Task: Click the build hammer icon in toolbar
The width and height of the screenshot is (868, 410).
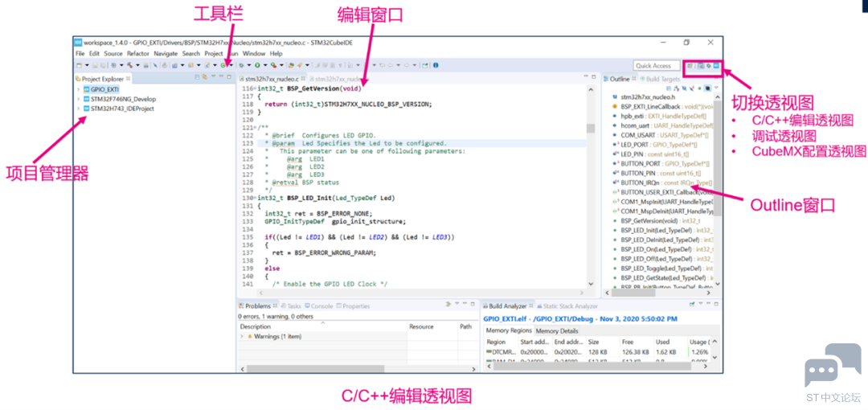Action: [x=129, y=65]
